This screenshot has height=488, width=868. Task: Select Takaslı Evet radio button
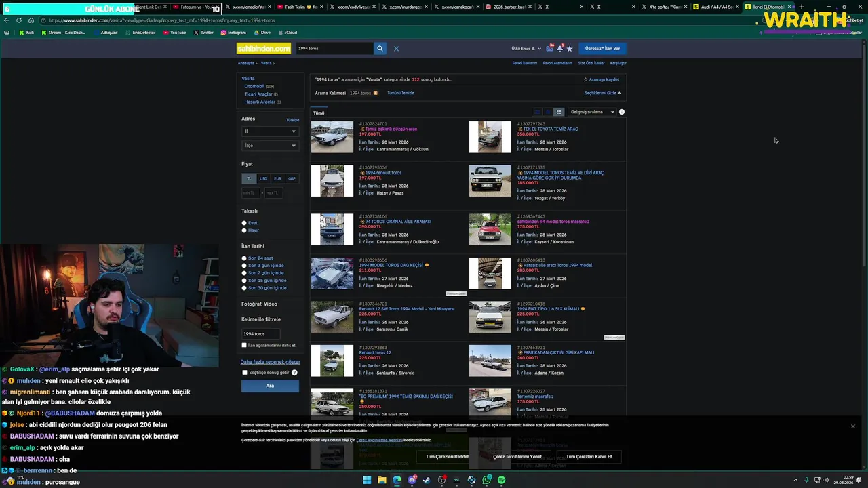[244, 223]
